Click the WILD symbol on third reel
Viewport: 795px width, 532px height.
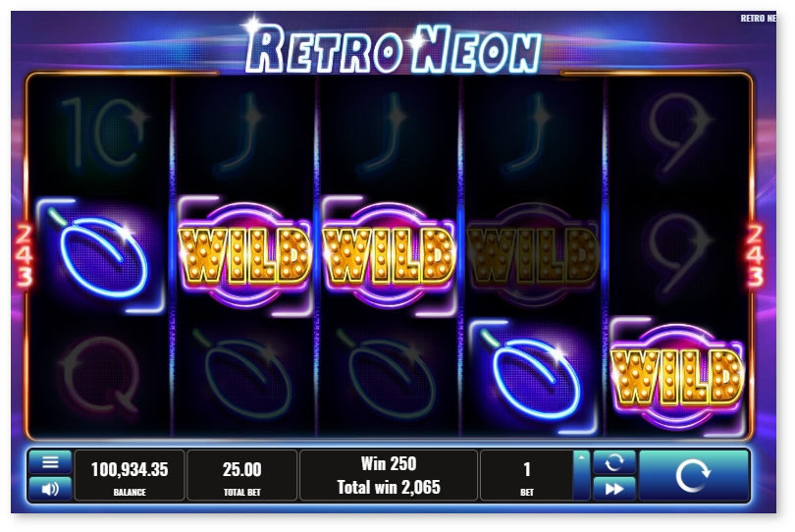click(x=389, y=255)
